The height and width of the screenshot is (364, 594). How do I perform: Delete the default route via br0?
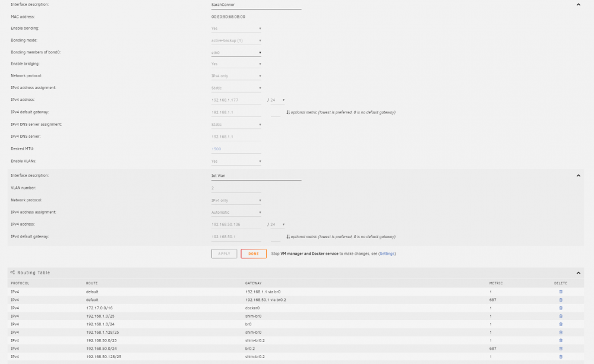point(561,292)
